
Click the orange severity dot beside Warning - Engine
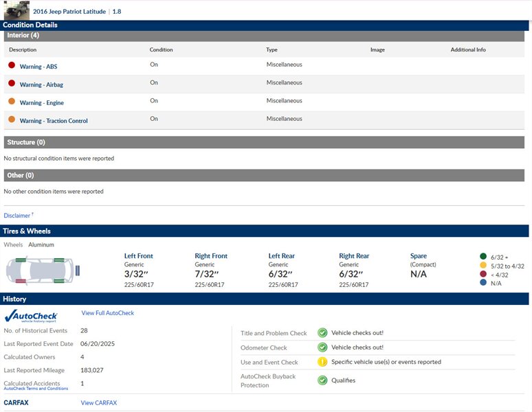click(12, 101)
